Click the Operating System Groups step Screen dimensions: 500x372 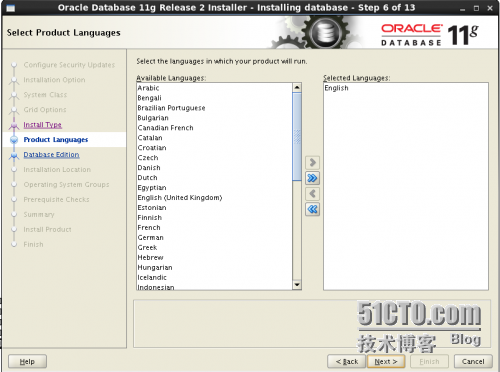[x=66, y=185]
